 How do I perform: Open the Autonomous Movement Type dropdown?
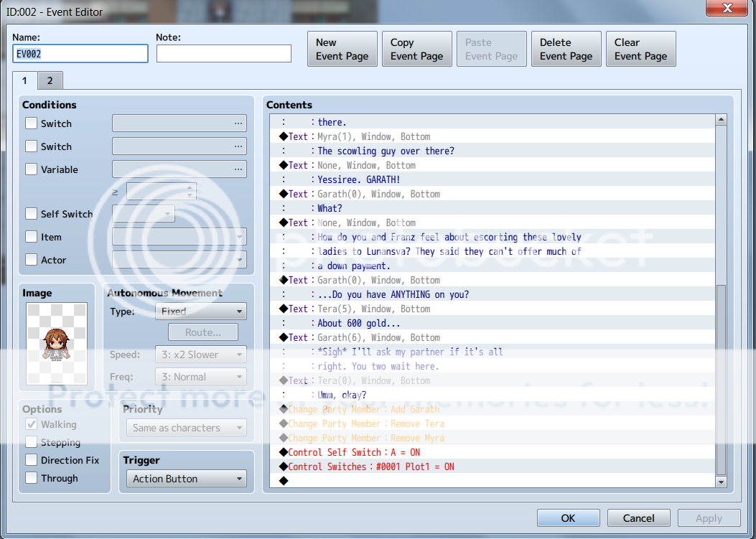coord(200,311)
